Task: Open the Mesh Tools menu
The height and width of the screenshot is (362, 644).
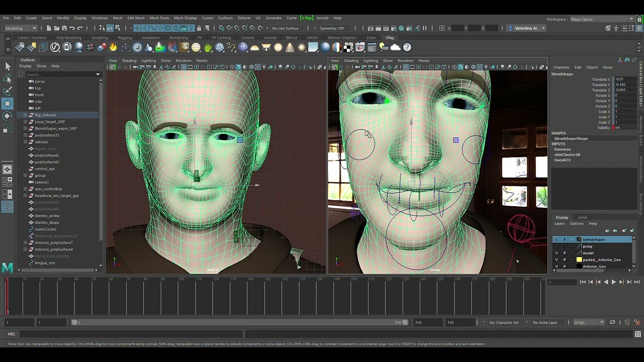Action: [159, 17]
